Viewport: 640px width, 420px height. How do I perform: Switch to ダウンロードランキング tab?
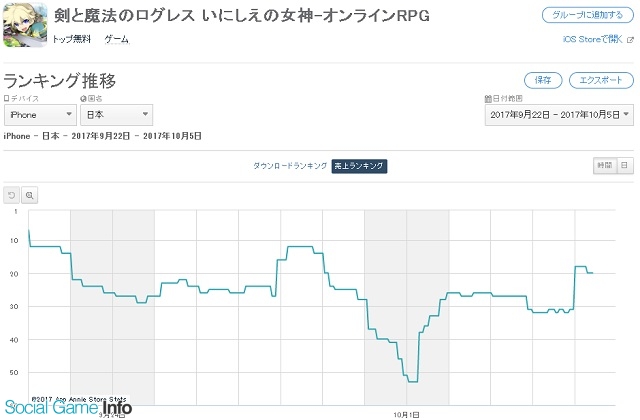pyautogui.click(x=290, y=166)
